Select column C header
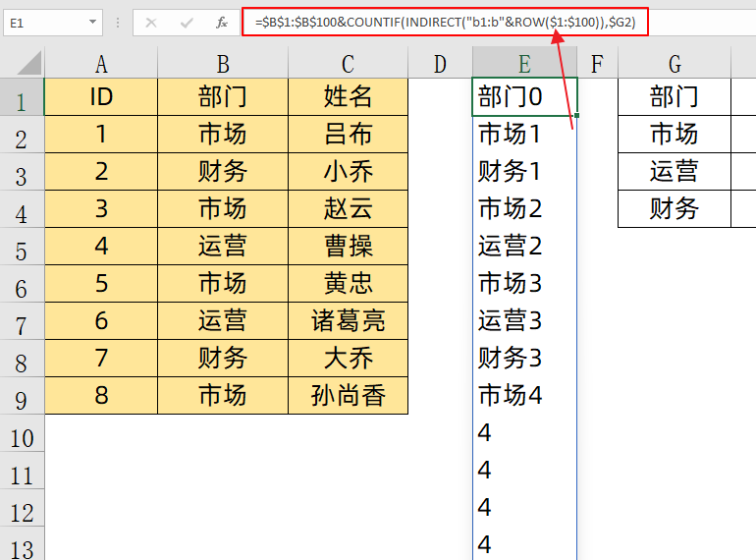This screenshot has height=560, width=756. 349,63
